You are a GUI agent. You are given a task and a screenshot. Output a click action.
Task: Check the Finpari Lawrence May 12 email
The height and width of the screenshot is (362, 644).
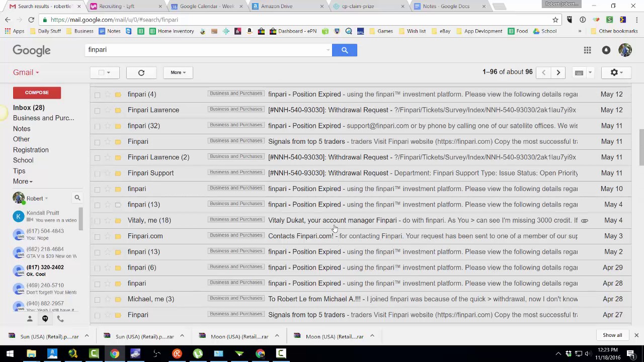[97, 110]
